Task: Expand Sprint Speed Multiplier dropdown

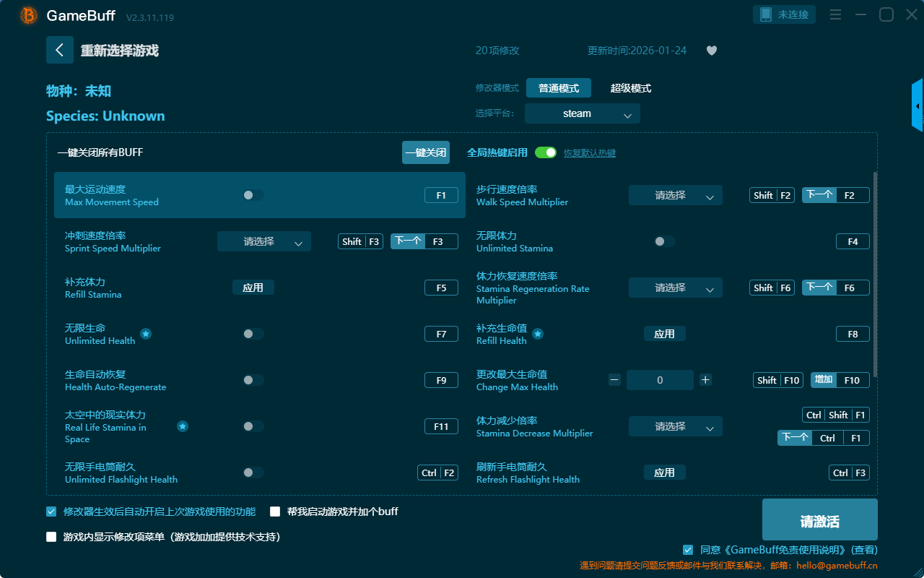Action: (263, 241)
